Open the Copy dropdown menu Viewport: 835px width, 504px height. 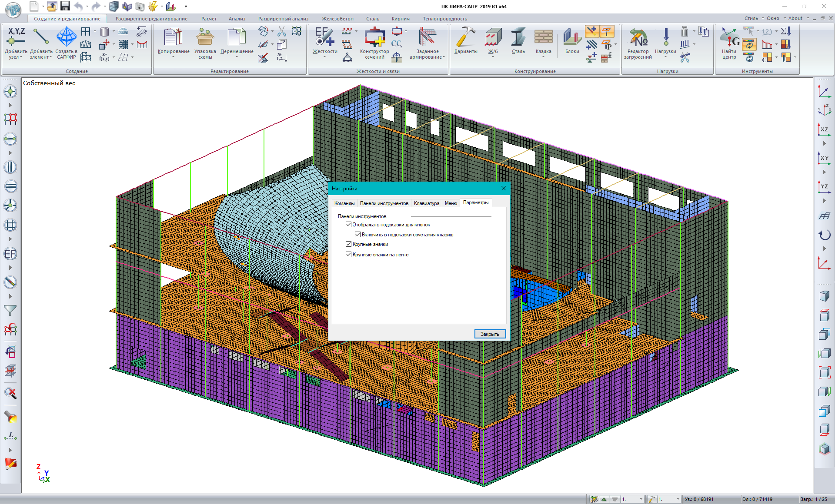click(x=173, y=57)
